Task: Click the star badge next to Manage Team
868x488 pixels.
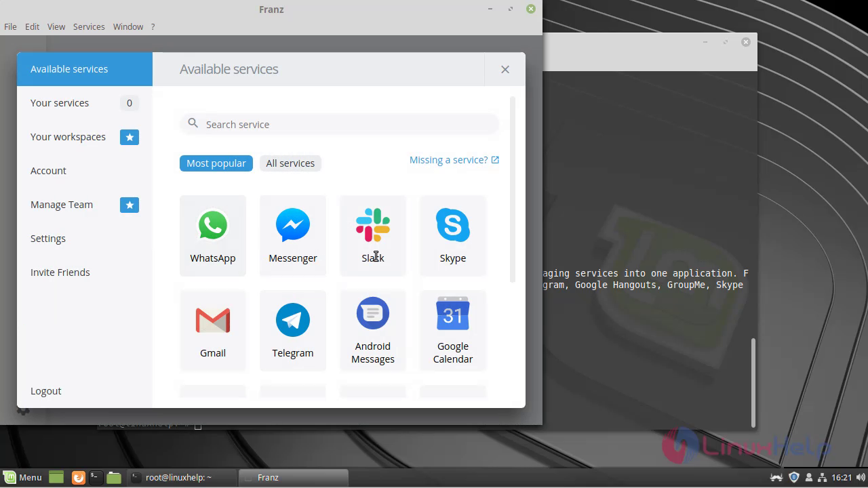Action: [130, 205]
